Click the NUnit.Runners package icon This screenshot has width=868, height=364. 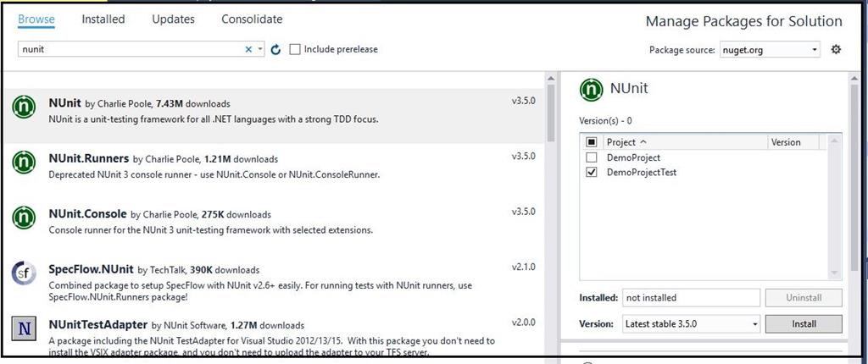click(x=24, y=163)
